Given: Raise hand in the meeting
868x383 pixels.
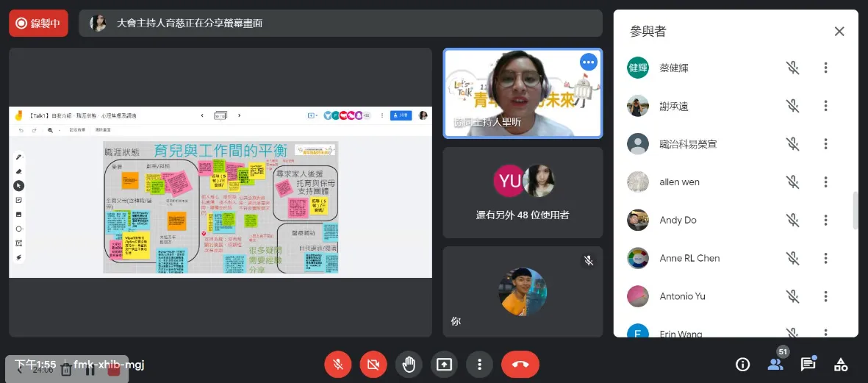Looking at the screenshot, I should pyautogui.click(x=409, y=364).
